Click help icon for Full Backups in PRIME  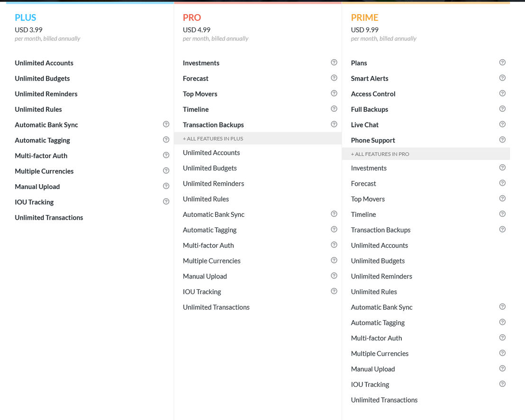[502, 109]
